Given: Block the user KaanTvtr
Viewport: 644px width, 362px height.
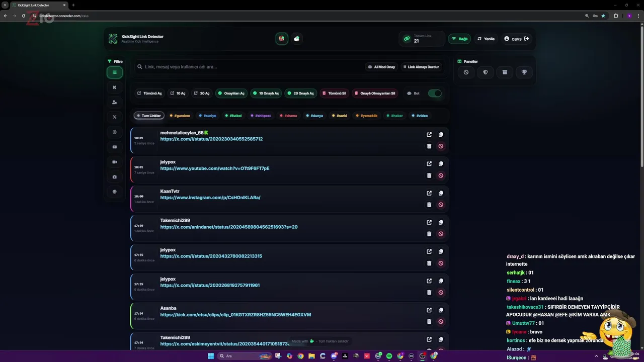Looking at the screenshot, I should click(x=441, y=205).
